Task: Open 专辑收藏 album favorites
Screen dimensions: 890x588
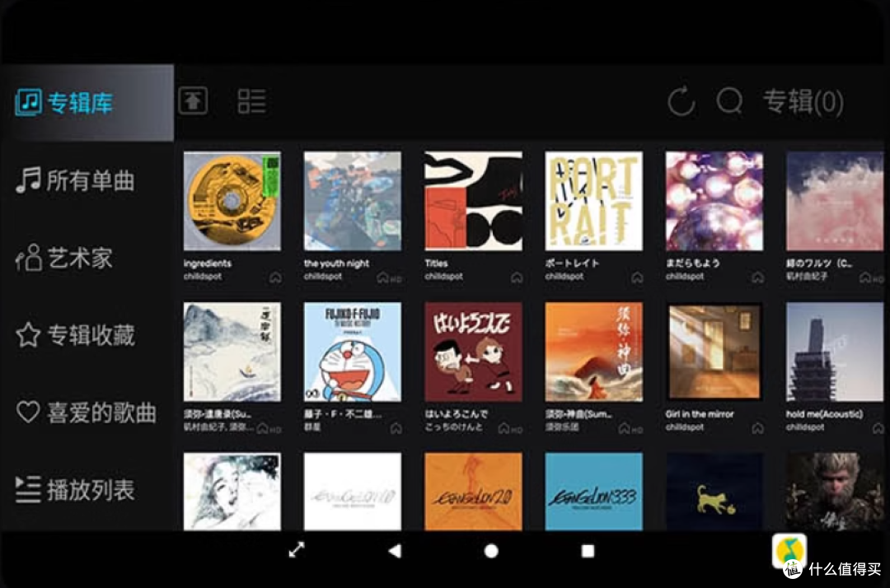Action: pyautogui.click(x=76, y=334)
